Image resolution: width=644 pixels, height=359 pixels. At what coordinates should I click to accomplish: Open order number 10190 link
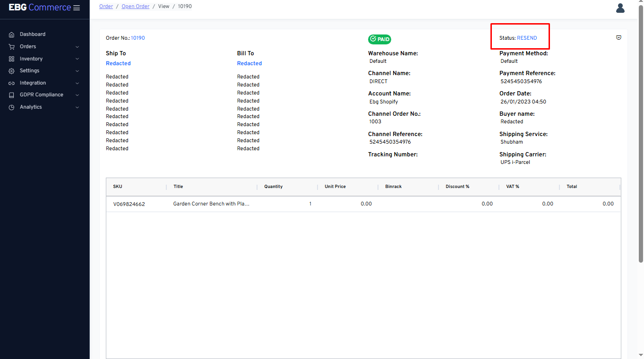(x=137, y=38)
